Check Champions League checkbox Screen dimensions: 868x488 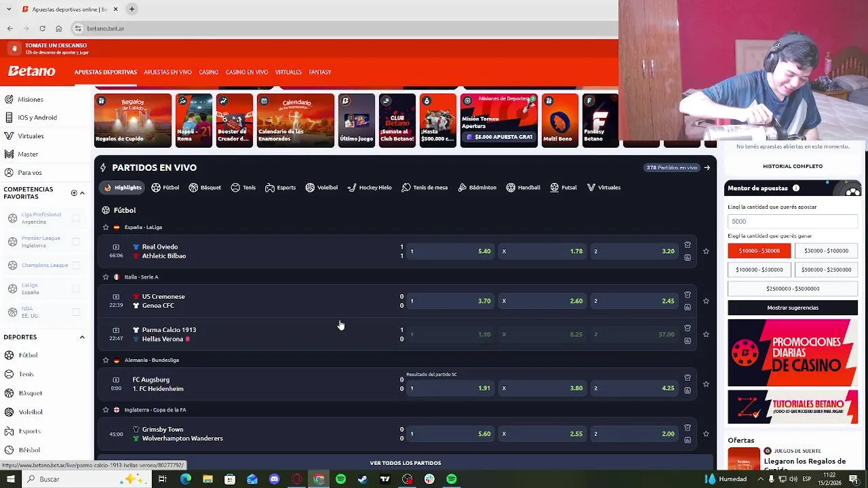tap(76, 265)
